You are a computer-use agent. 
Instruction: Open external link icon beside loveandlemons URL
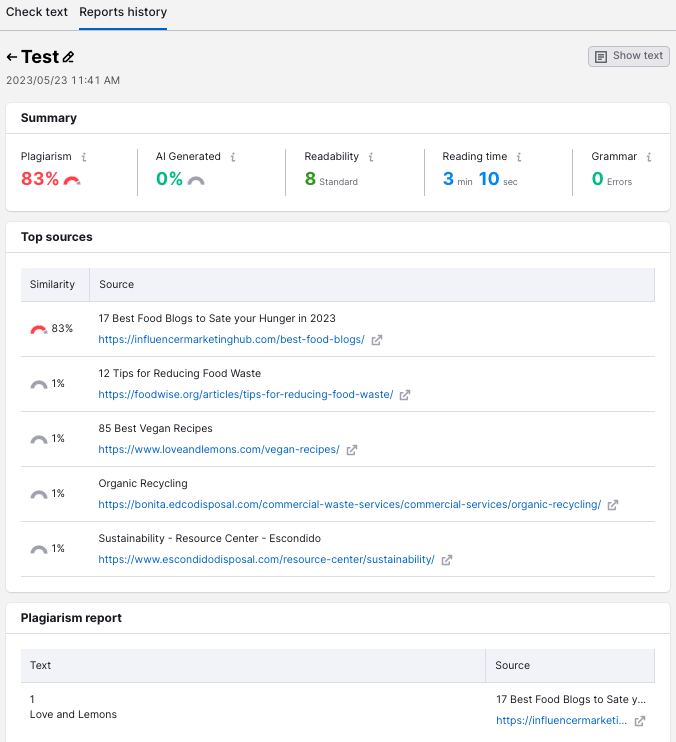352,450
